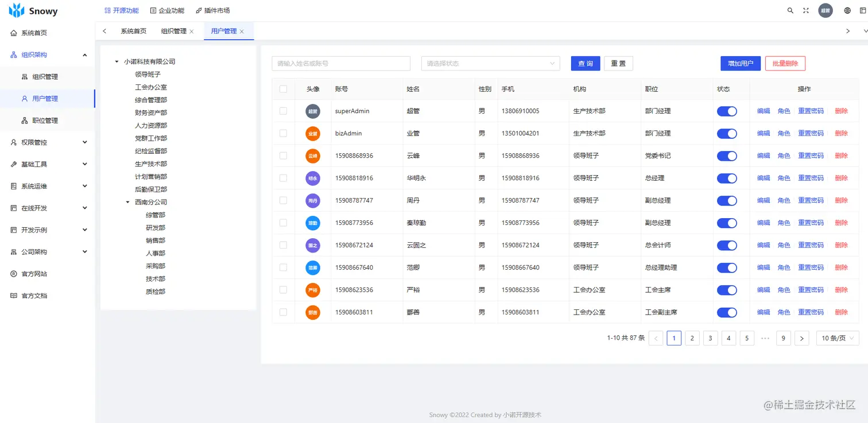The width and height of the screenshot is (868, 423).
Task: Collapse the 组织架构 sidebar menu
Action: (x=48, y=55)
